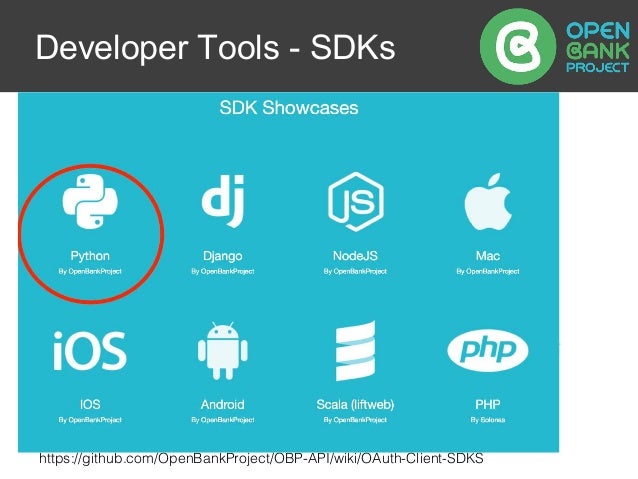Open the IOS SDK label link
This screenshot has width=638, height=479.
[90, 405]
